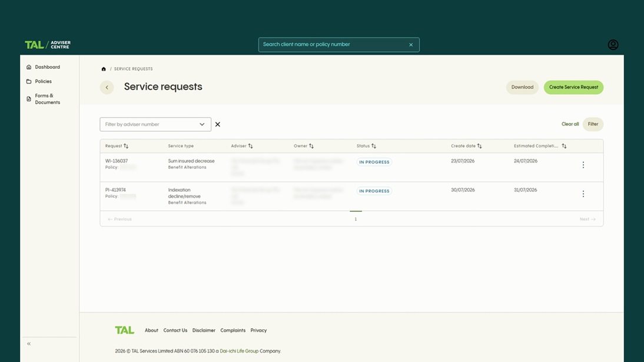Open the Complaints footer link
This screenshot has width=644, height=362.
(233, 330)
